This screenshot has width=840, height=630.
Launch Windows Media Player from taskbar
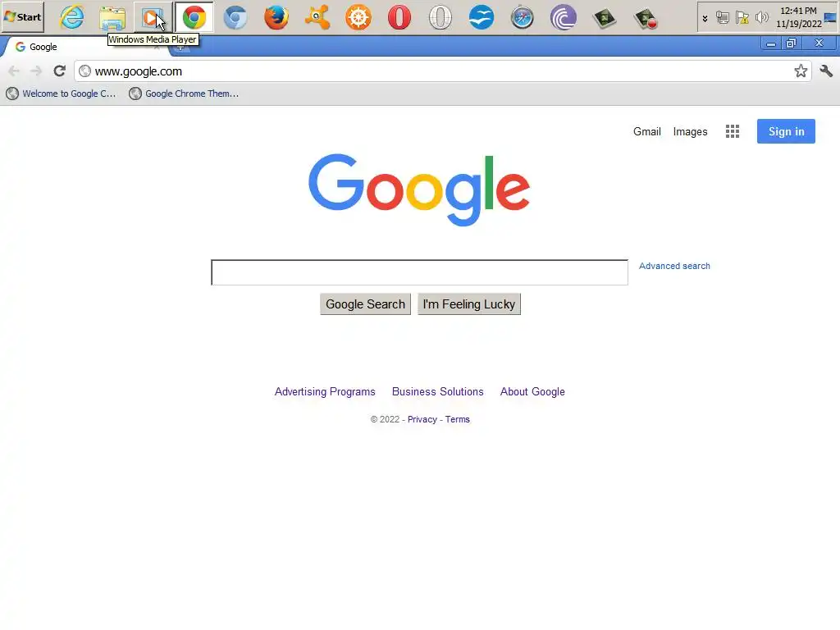[153, 18]
